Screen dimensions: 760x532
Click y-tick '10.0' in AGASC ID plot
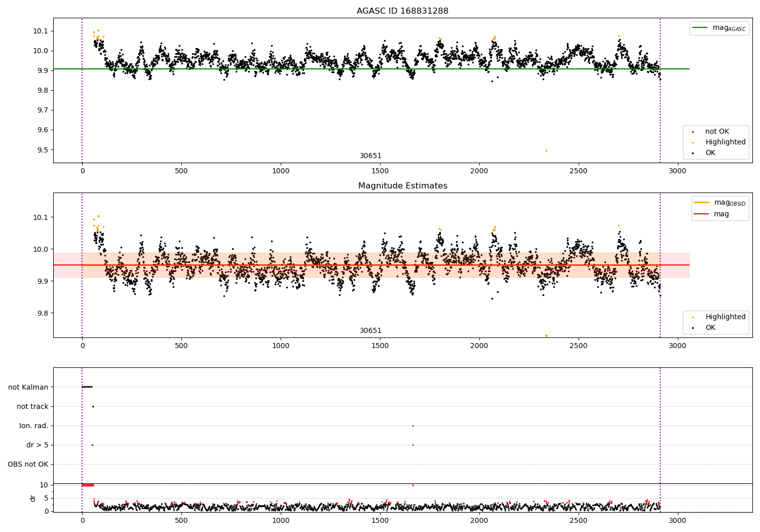41,51
